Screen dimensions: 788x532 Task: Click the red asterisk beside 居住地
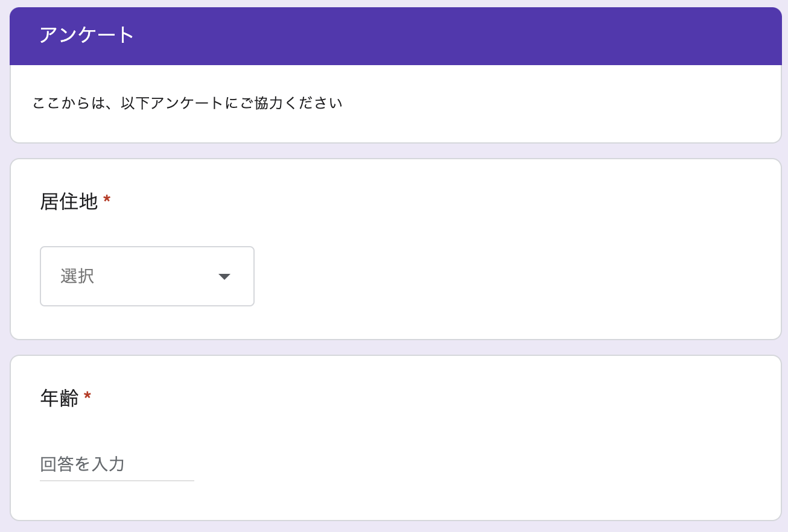pos(107,199)
